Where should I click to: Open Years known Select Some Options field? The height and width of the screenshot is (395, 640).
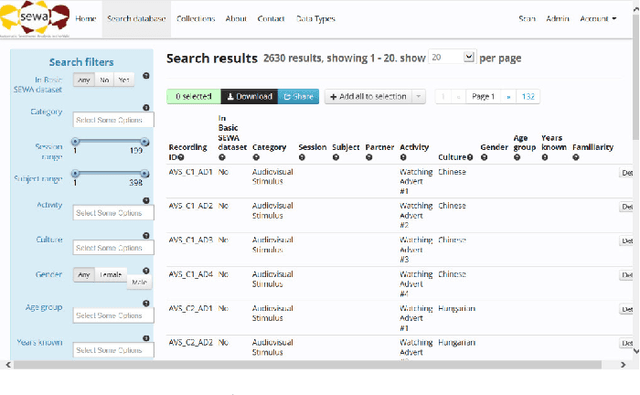[113, 350]
